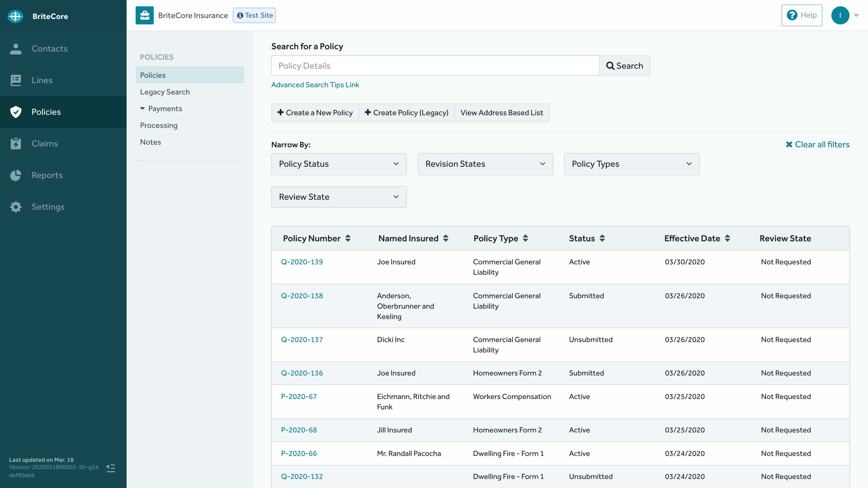Open policy P-2020-67
This screenshot has width=868, height=488.
click(x=299, y=397)
